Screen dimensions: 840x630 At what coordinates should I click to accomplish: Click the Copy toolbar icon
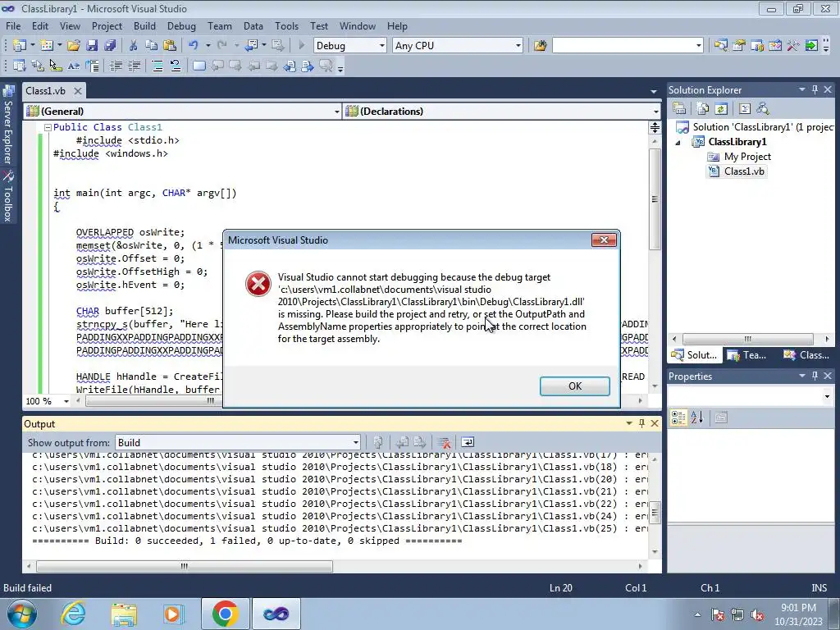coord(152,46)
